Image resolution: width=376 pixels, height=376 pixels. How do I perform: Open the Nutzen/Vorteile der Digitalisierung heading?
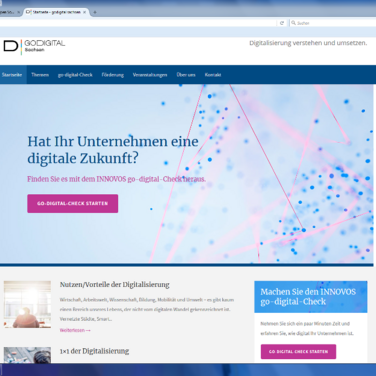pyautogui.click(x=115, y=284)
